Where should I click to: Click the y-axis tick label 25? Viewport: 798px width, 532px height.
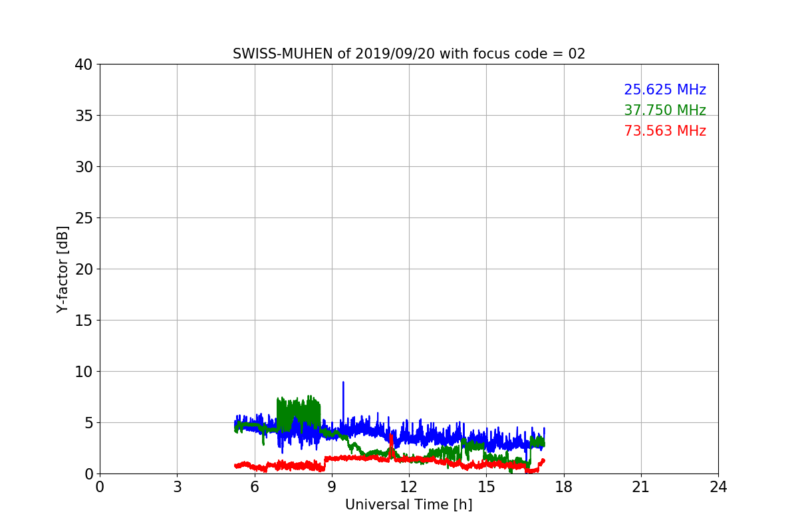pyautogui.click(x=84, y=218)
